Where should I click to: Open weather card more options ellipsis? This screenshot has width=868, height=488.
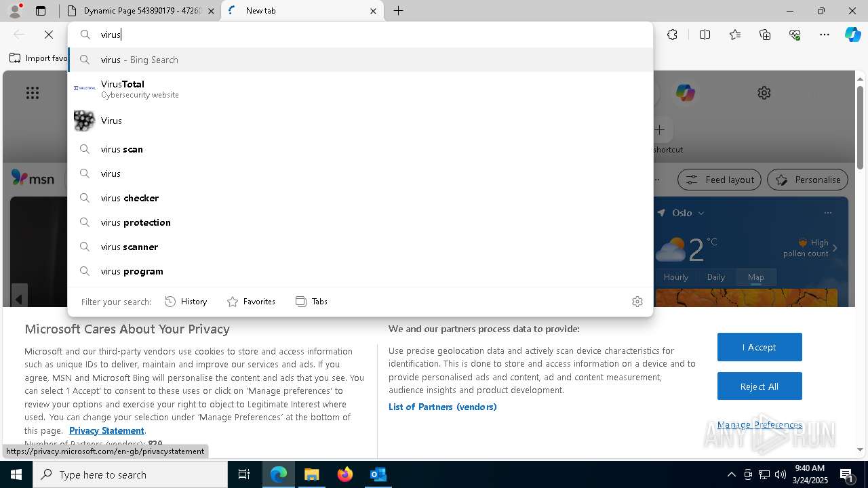827,213
